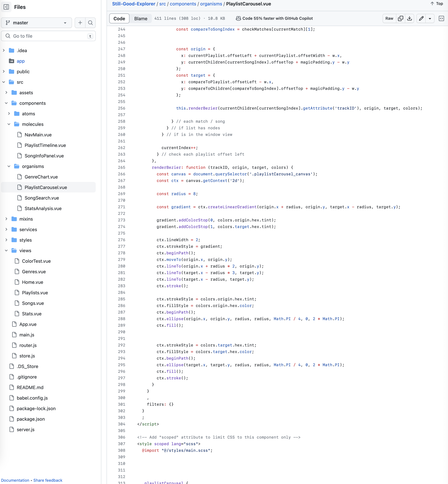Open components breadcrumb link
Screen dimensions: 448x484
(x=183, y=4)
